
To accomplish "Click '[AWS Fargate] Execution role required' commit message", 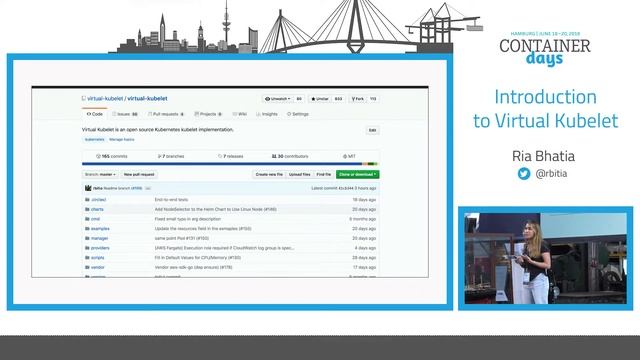I will [224, 248].
